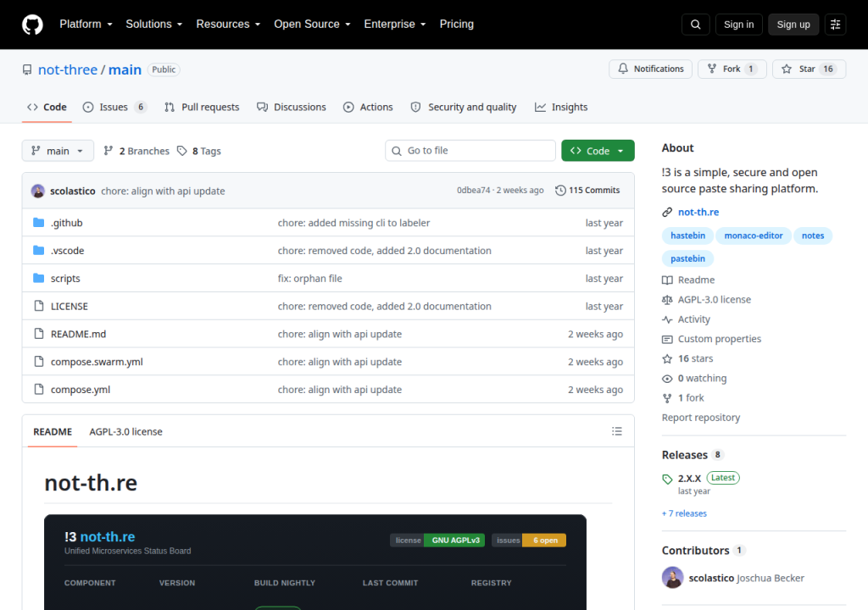Click the history clock icon by 115 Commits
The width and height of the screenshot is (868, 610).
click(560, 191)
